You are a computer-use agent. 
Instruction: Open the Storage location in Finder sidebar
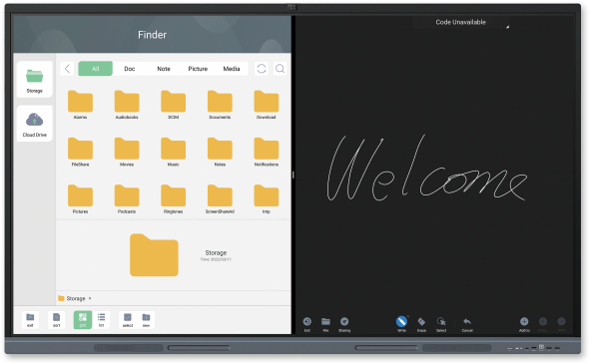coord(34,80)
